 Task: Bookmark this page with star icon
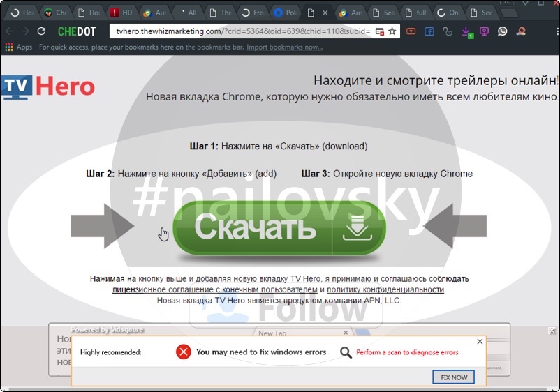tap(392, 31)
